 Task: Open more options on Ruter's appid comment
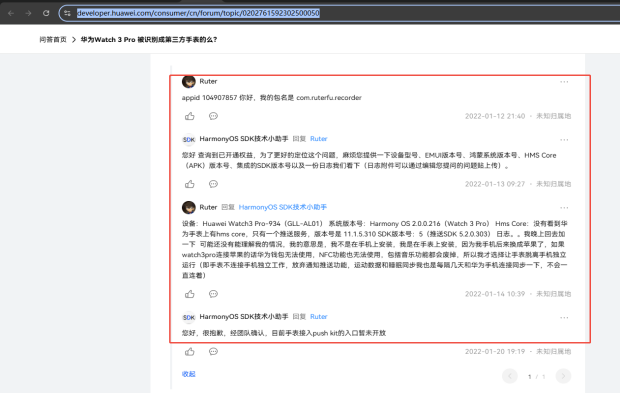[x=564, y=82]
